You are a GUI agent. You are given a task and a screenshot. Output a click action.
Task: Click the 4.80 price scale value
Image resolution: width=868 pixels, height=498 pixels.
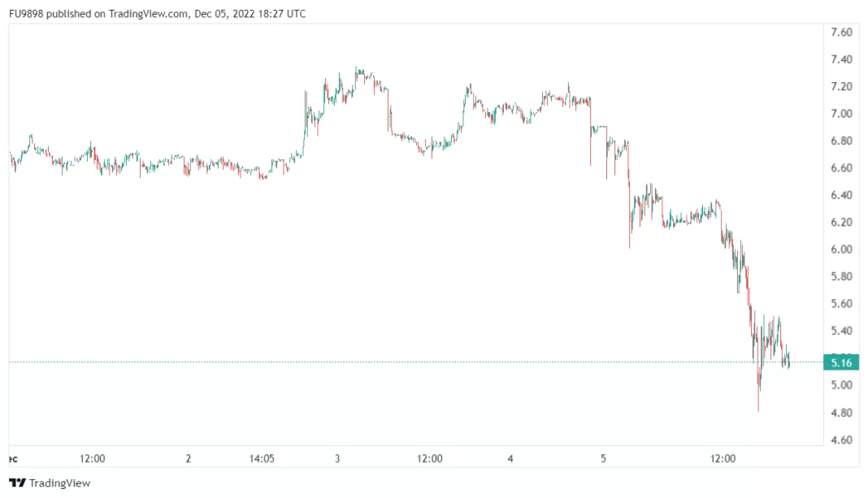(x=840, y=413)
